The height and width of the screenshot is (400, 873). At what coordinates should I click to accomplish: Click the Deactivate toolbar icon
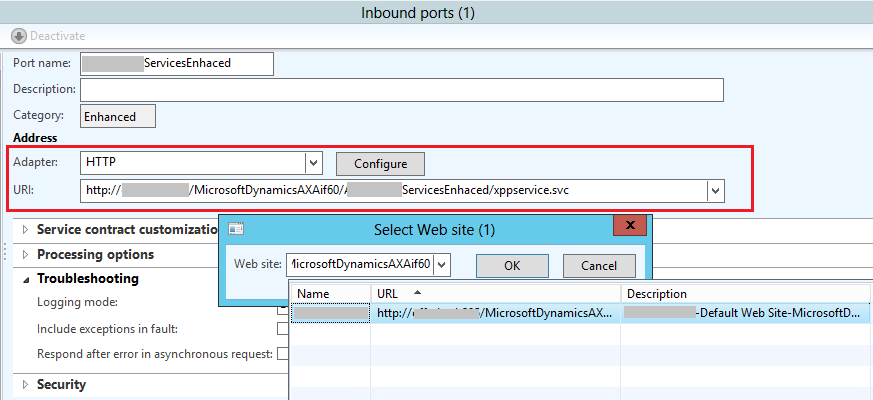click(x=18, y=36)
